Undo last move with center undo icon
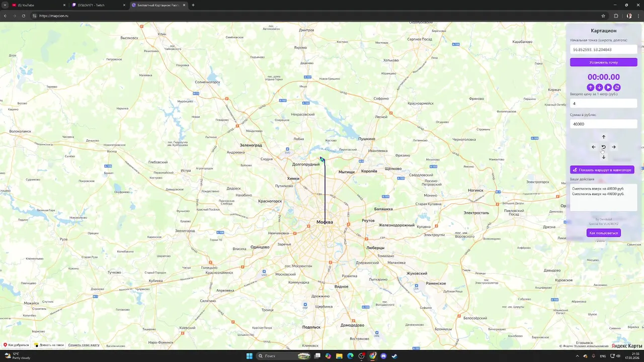644x362 pixels. tap(604, 147)
